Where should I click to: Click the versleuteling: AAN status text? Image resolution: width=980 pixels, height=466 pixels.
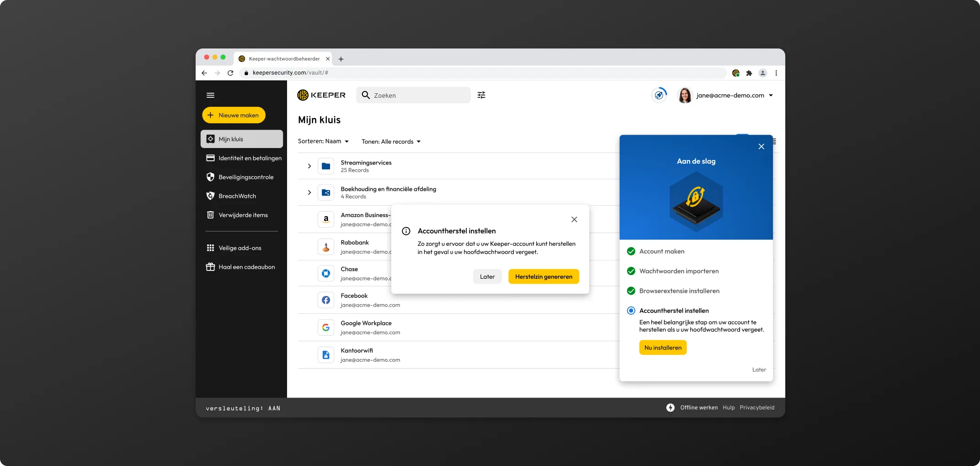tap(243, 408)
